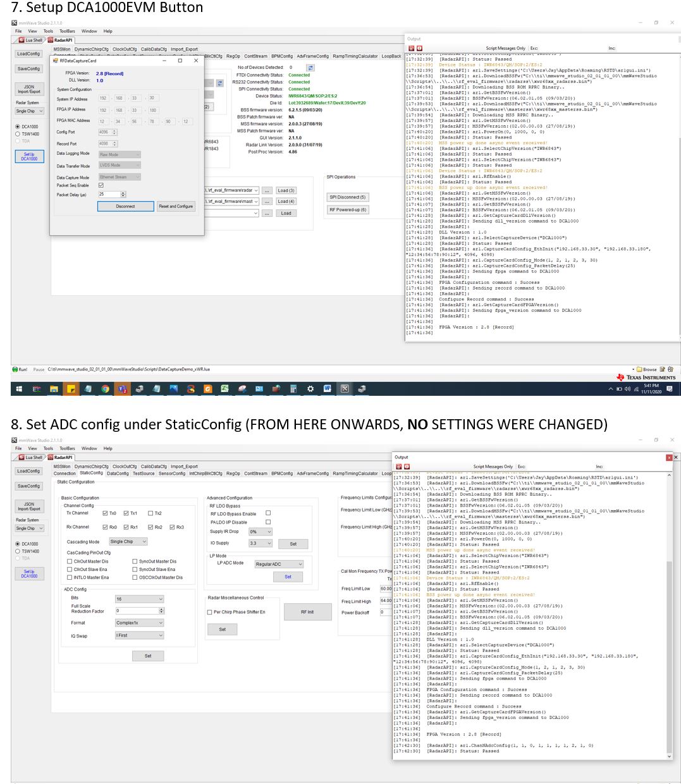Open File Explorer from the taskbar
Screen dimensions: 681x784
(54, 389)
